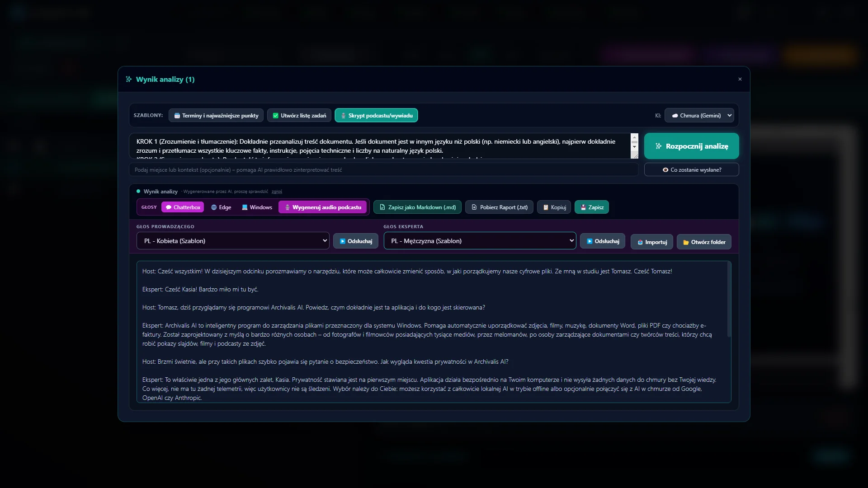Click the sparkle icon beside Wynik analizy title

[129, 79]
